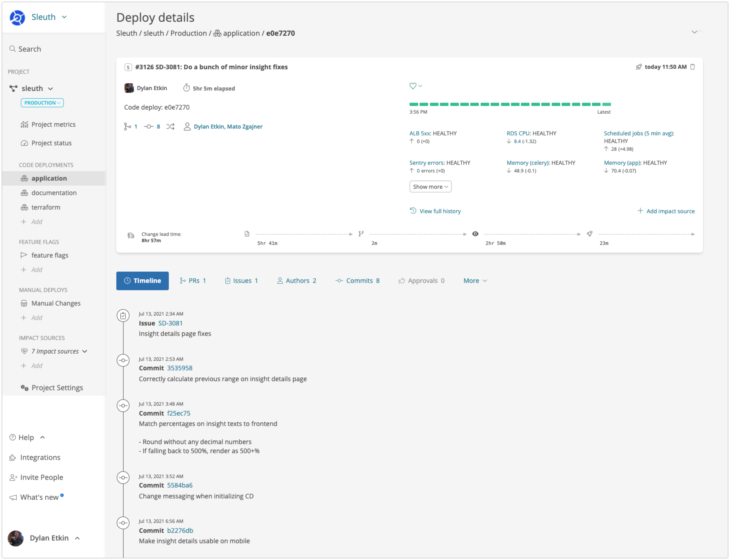The image size is (730, 560).
Task: Open issue SD-3081 link in timeline
Action: tap(170, 323)
